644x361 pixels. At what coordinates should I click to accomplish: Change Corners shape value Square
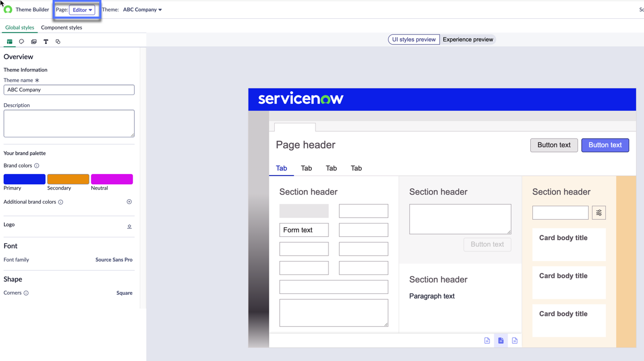(x=125, y=293)
